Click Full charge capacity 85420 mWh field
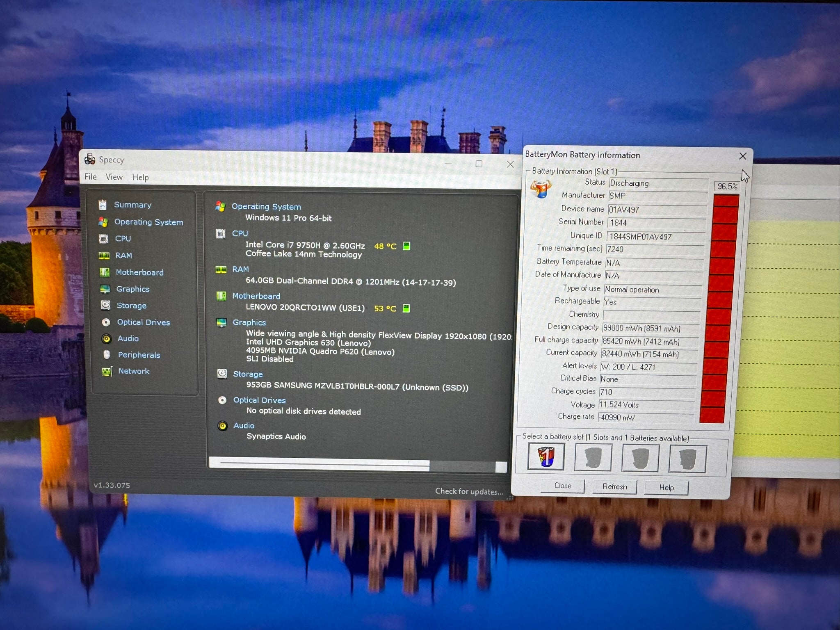Screen dimensions: 840x630 point(650,341)
